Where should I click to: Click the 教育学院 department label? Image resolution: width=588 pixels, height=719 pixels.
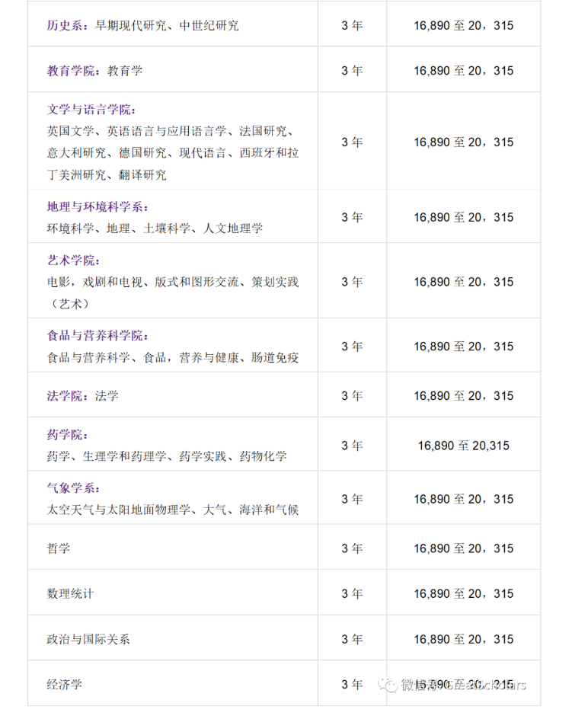click(x=73, y=71)
